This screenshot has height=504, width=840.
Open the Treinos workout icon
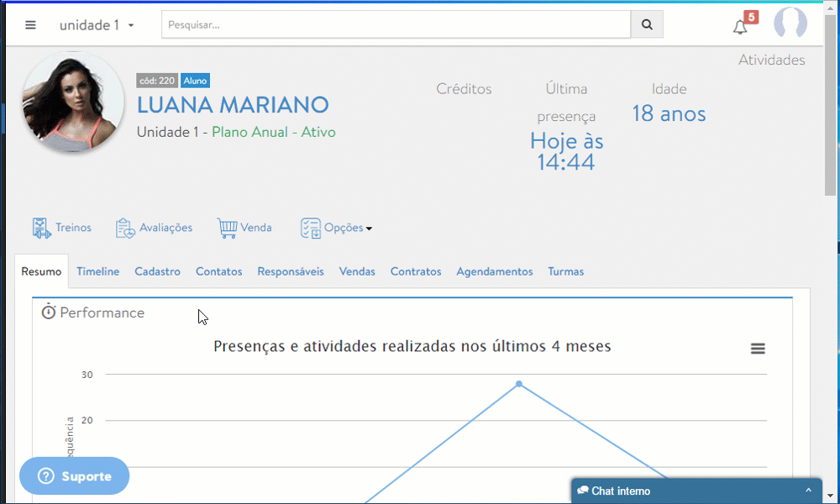(x=40, y=226)
